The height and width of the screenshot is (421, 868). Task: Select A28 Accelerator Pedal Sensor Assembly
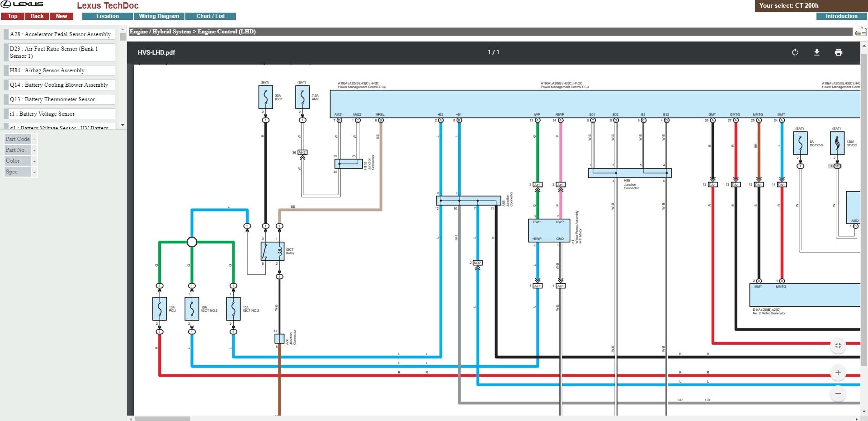[59, 34]
